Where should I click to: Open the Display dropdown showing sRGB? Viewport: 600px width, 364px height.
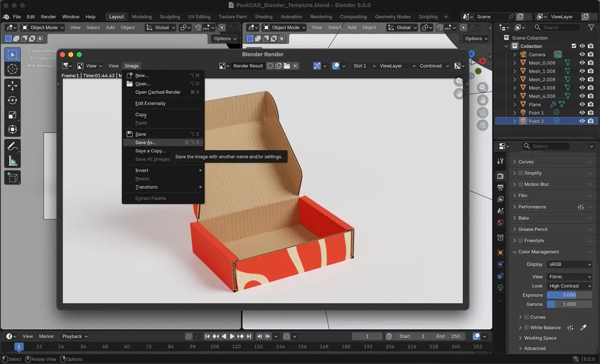569,264
